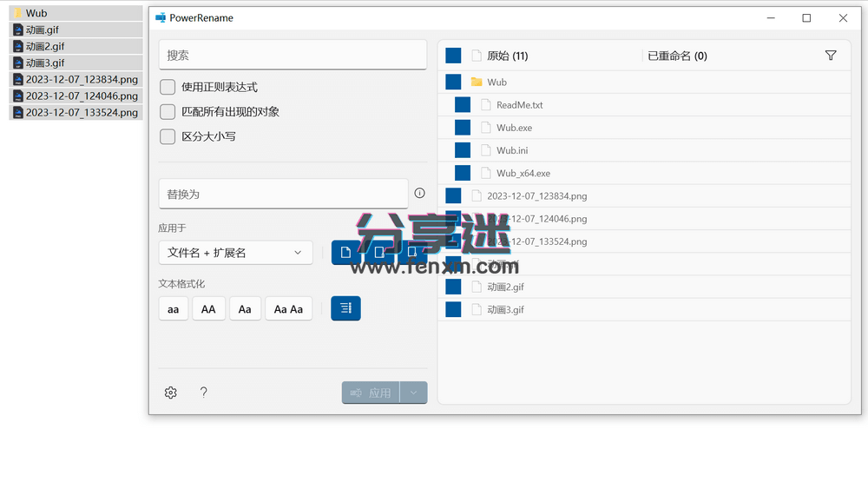Toggle the enumerate items icon button

point(345,308)
